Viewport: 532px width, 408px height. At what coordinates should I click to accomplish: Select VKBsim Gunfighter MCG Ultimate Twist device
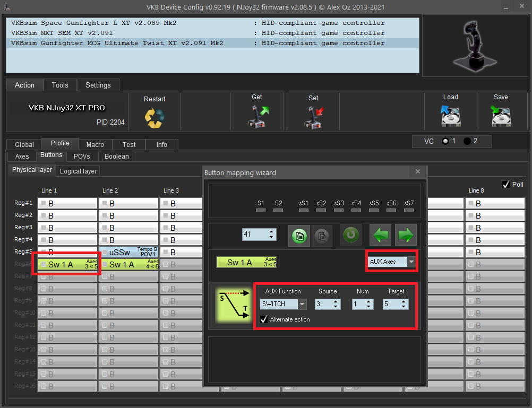(212, 44)
